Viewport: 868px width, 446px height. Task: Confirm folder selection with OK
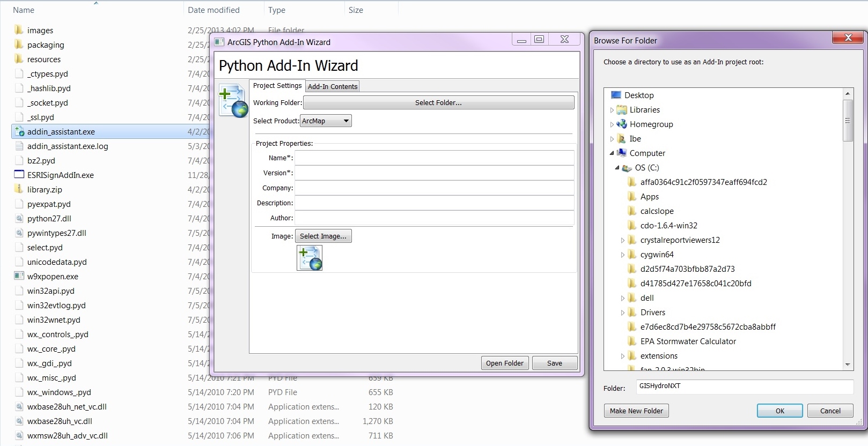point(780,411)
